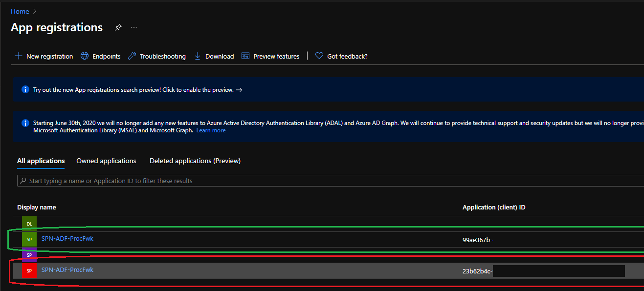The height and width of the screenshot is (291, 644).
Task: Click the App registrations page title
Action: tap(57, 27)
